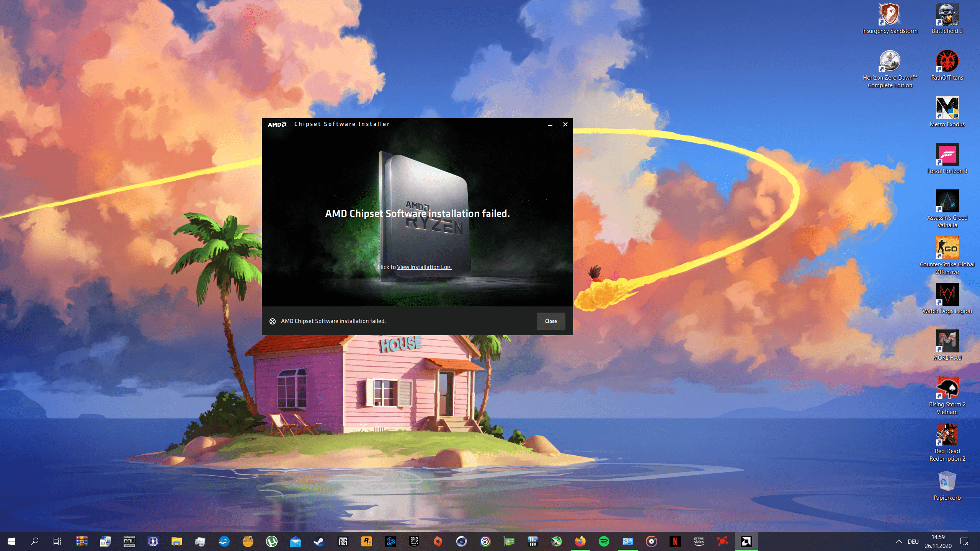Expand hidden system tray icons chevron
980x551 pixels.
(x=898, y=541)
